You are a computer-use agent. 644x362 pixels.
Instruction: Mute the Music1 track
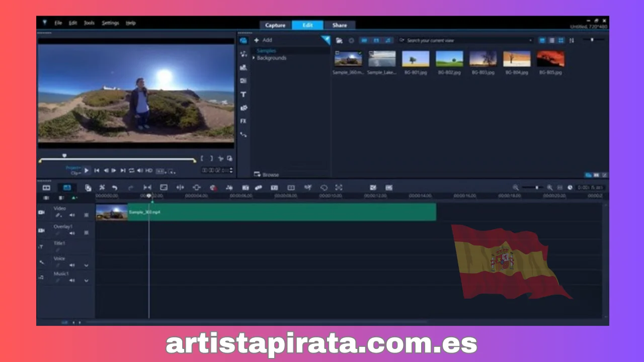[x=71, y=281]
